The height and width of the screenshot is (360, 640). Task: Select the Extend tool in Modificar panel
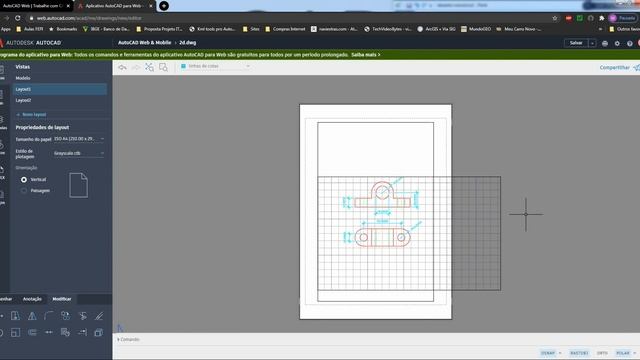(82, 333)
